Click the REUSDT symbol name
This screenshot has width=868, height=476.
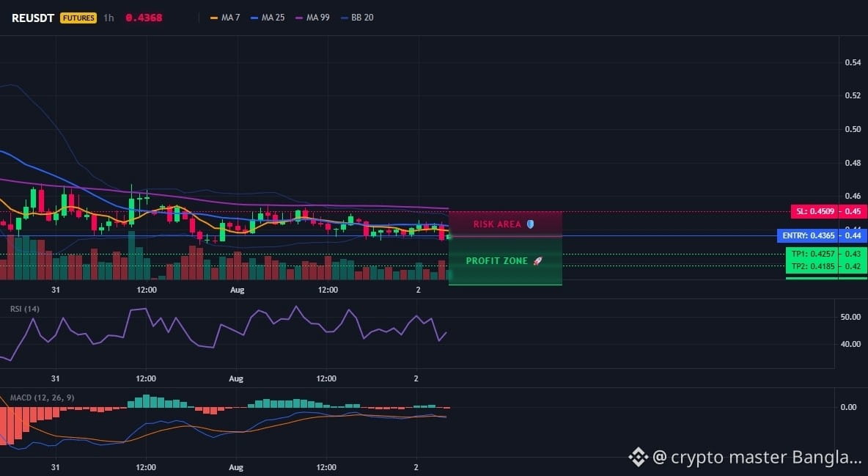pyautogui.click(x=33, y=18)
